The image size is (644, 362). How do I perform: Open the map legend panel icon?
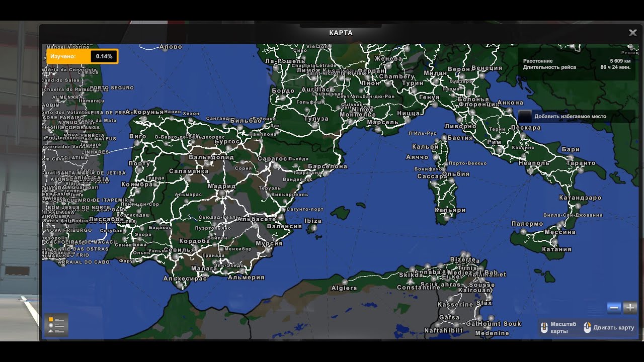coord(56,325)
